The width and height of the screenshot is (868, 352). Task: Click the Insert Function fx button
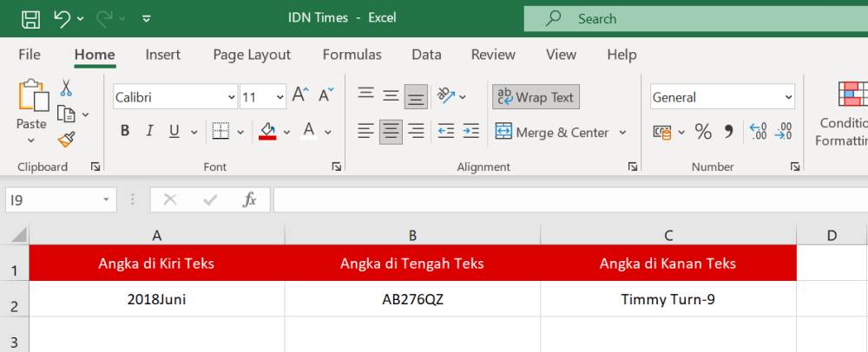coord(250,200)
